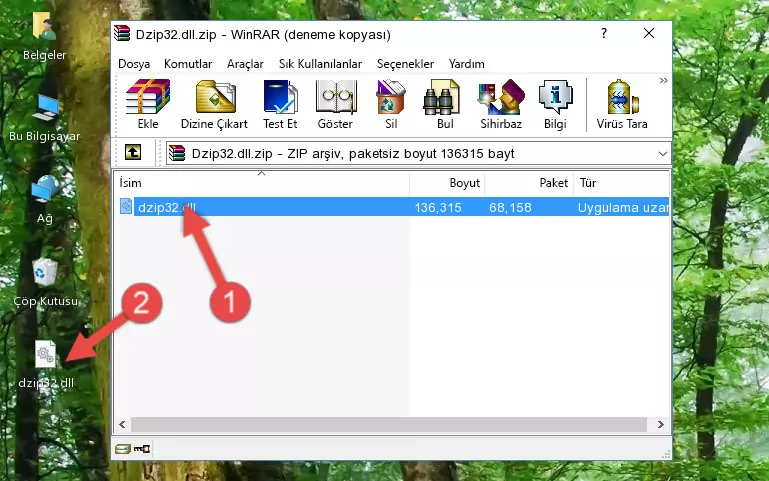Select the dzip32.dll desktop file

tap(46, 365)
